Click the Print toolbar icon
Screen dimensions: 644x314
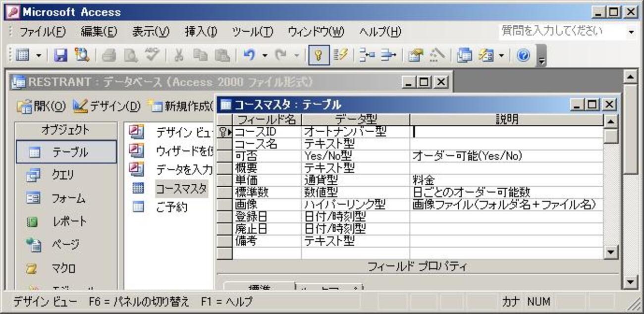108,55
